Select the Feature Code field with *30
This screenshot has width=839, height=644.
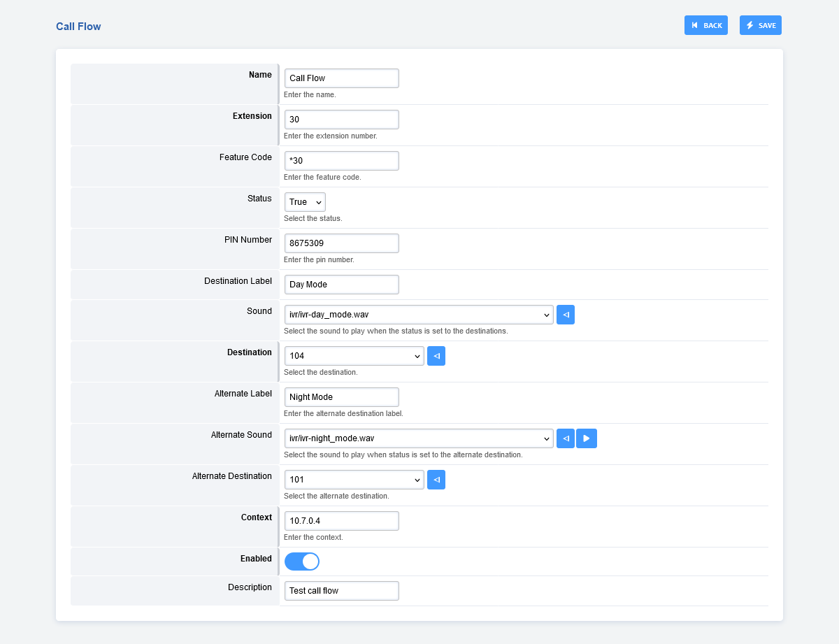click(341, 161)
